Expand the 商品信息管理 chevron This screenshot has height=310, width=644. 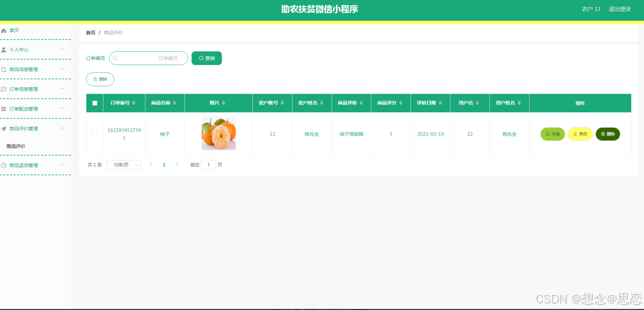tap(62, 69)
